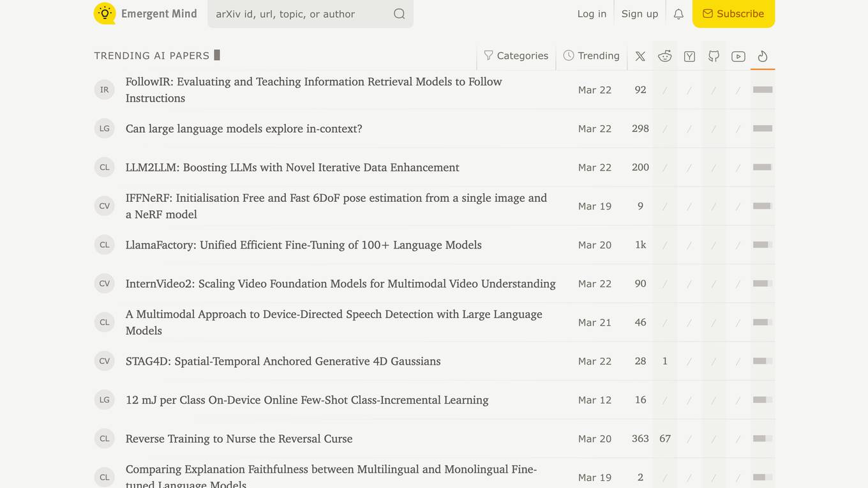
Task: Sort by Hacker News column icon
Action: [x=689, y=56]
